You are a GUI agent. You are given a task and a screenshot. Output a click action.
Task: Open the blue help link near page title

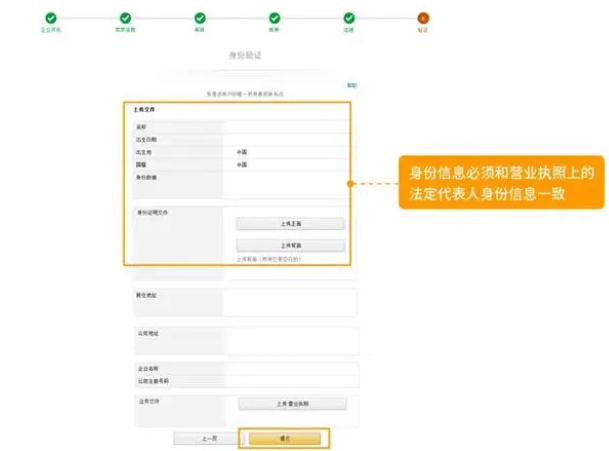(x=351, y=85)
